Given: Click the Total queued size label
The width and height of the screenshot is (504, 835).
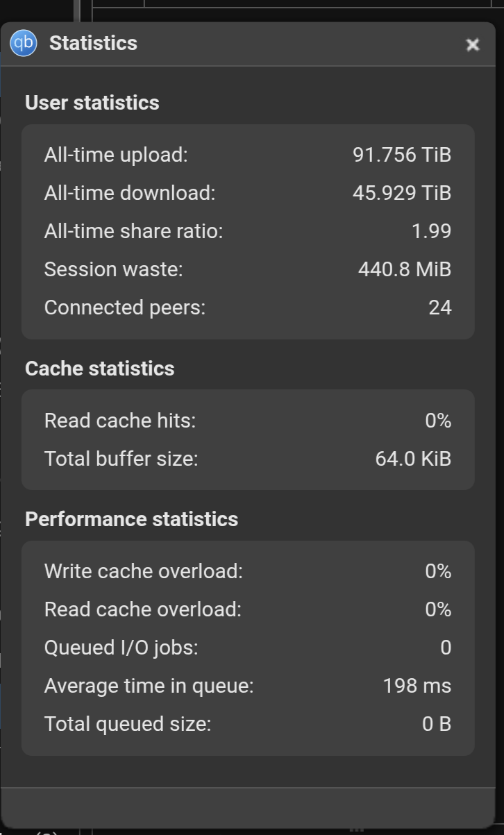Looking at the screenshot, I should click(x=128, y=724).
